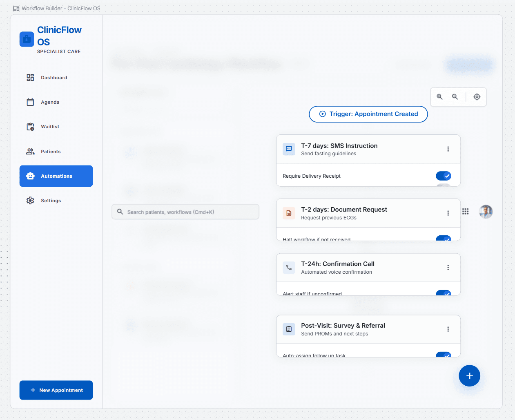The height and width of the screenshot is (420, 515).
Task: Toggle Auto-assign follow up task switch
Action: pyautogui.click(x=444, y=355)
